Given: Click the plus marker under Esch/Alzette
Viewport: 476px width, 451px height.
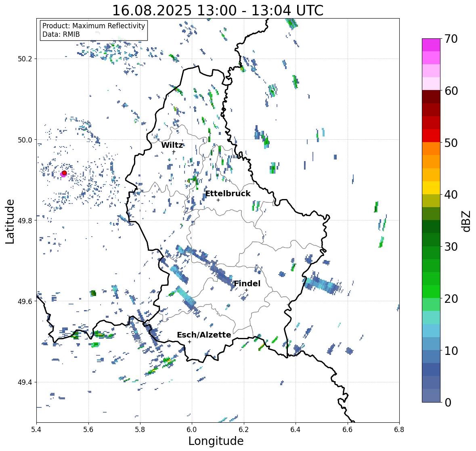Looking at the screenshot, I should click(189, 342).
